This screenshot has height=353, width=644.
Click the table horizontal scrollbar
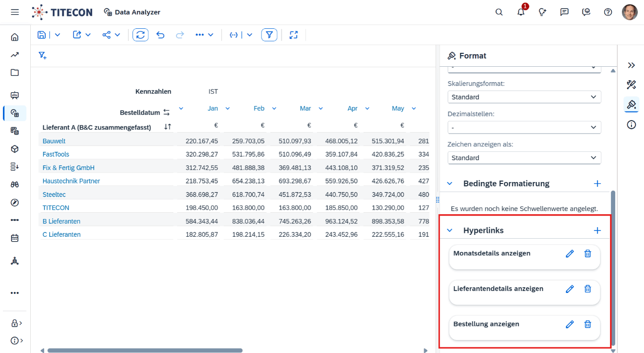coord(145,351)
